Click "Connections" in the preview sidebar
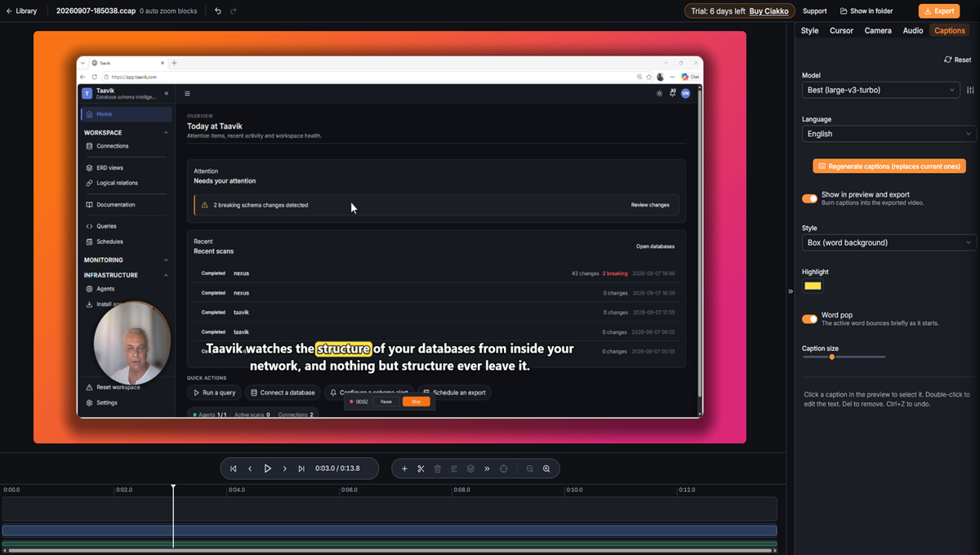 (112, 146)
